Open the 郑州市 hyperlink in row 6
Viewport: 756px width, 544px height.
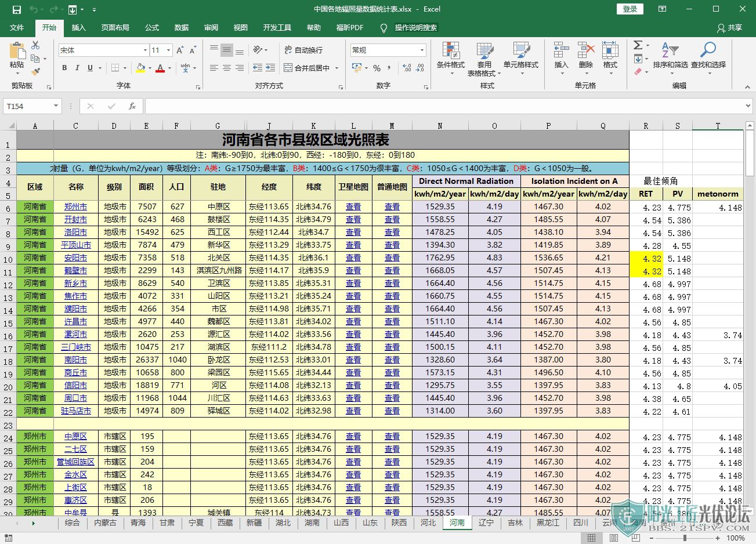pyautogui.click(x=75, y=206)
